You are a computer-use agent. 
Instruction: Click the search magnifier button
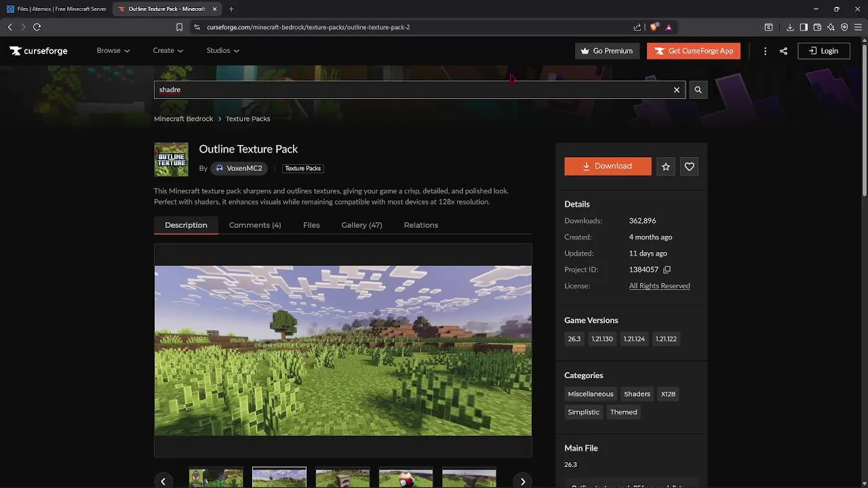point(698,89)
